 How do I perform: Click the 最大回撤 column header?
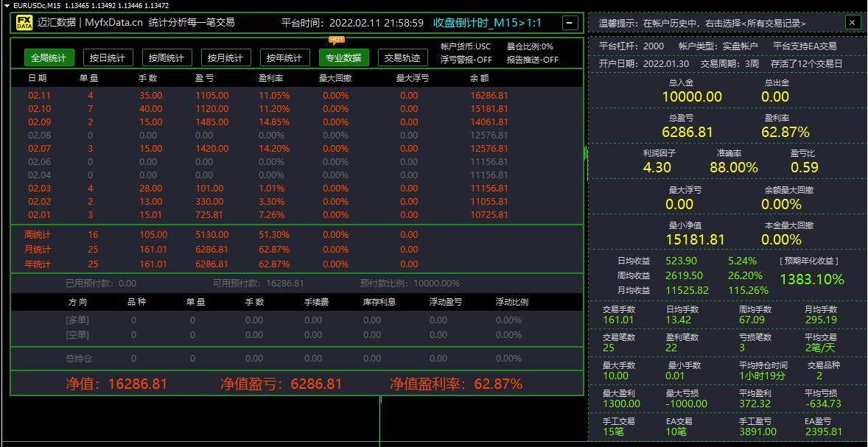coord(335,78)
